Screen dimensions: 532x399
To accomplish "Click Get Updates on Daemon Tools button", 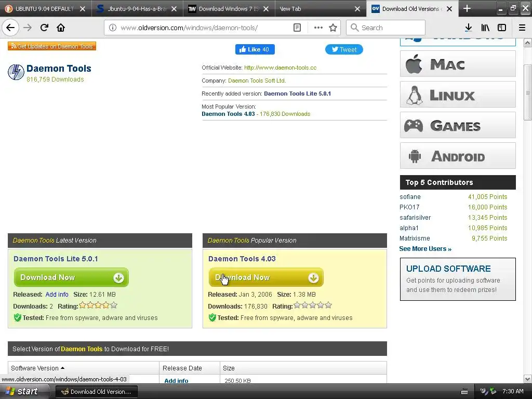I will tap(52, 46).
